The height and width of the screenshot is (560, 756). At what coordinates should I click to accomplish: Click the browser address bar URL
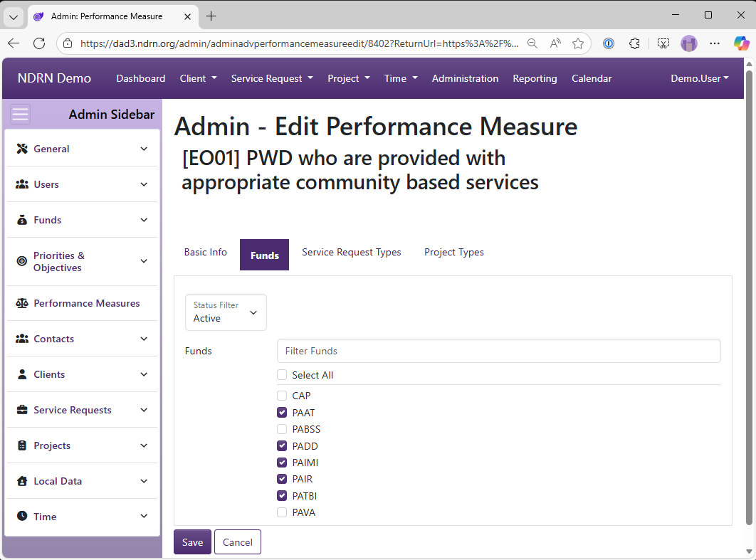(300, 43)
